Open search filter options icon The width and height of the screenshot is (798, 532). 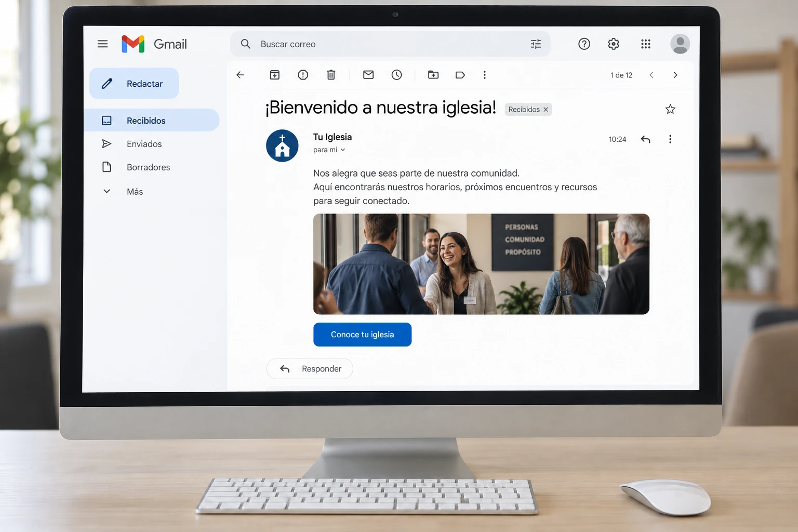(x=536, y=44)
